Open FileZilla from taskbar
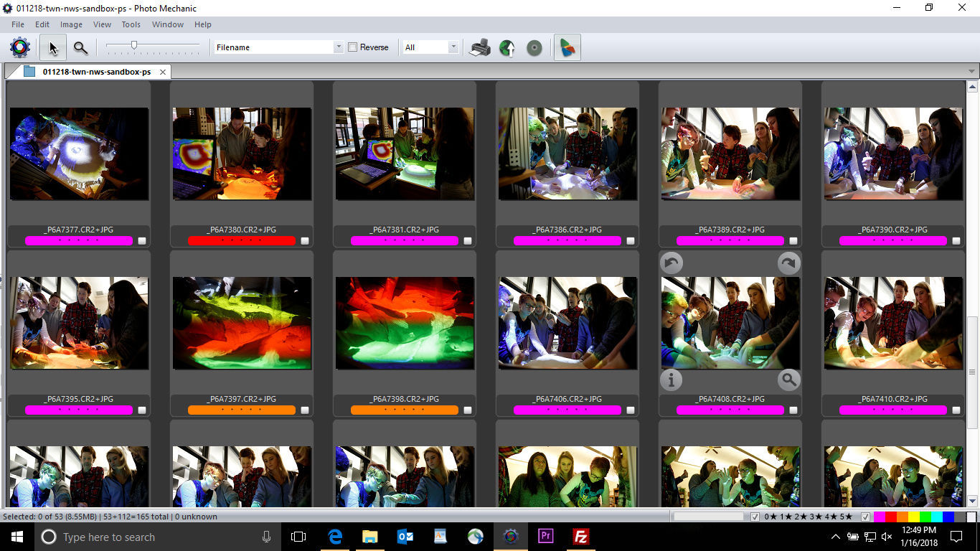980x551 pixels. point(581,537)
